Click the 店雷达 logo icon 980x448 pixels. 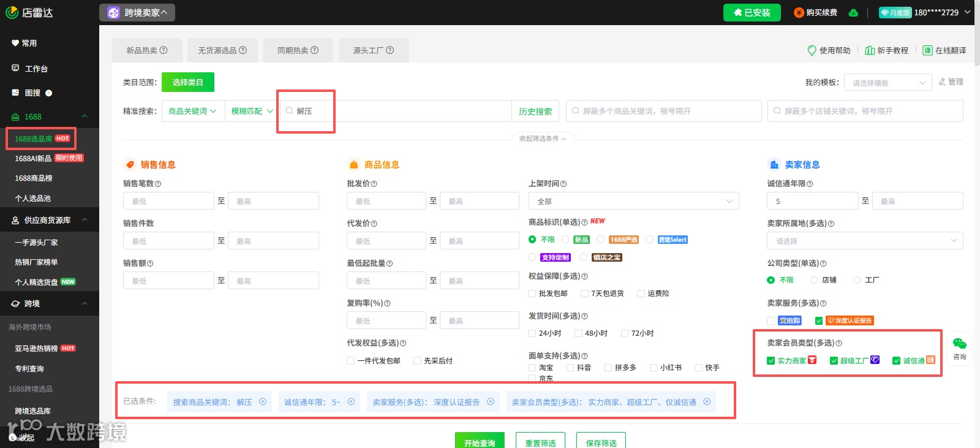coord(12,12)
